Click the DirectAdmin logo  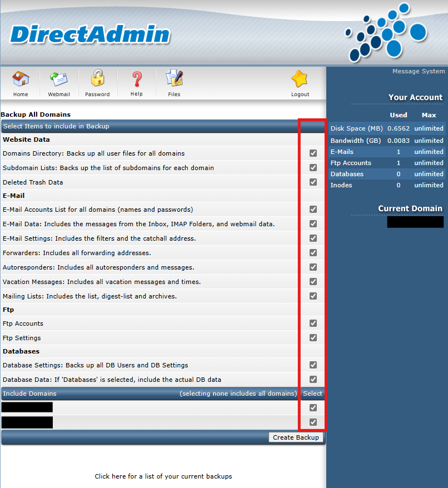click(90, 33)
